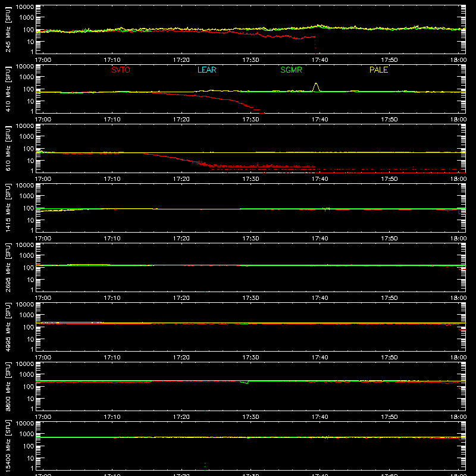Click the green SGMR legend label
The image size is (476, 476).
coord(291,70)
